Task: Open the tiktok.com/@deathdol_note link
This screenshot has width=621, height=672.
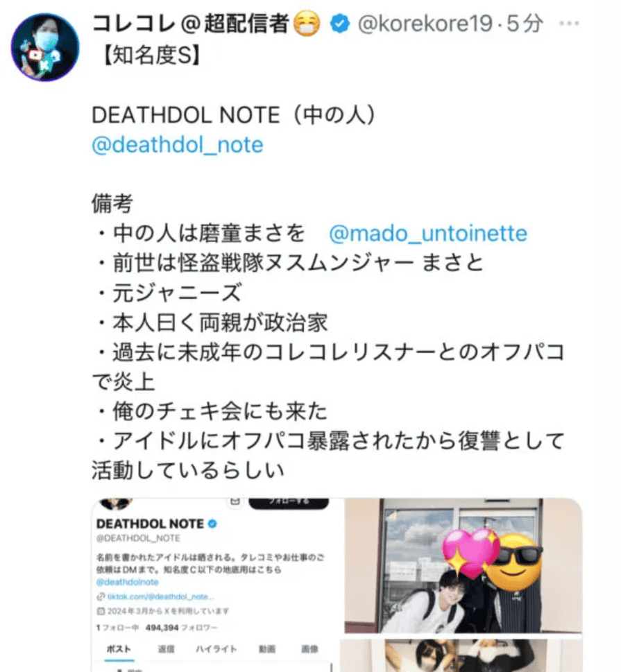Action: [160, 596]
